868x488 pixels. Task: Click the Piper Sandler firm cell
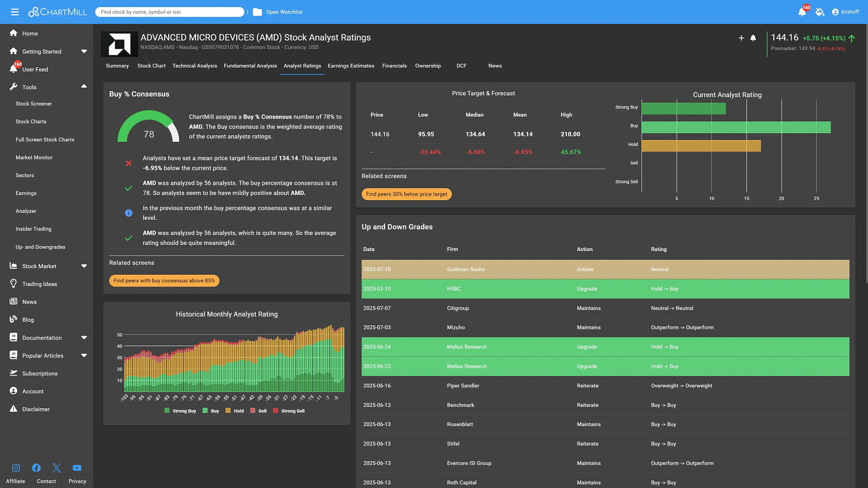click(463, 386)
